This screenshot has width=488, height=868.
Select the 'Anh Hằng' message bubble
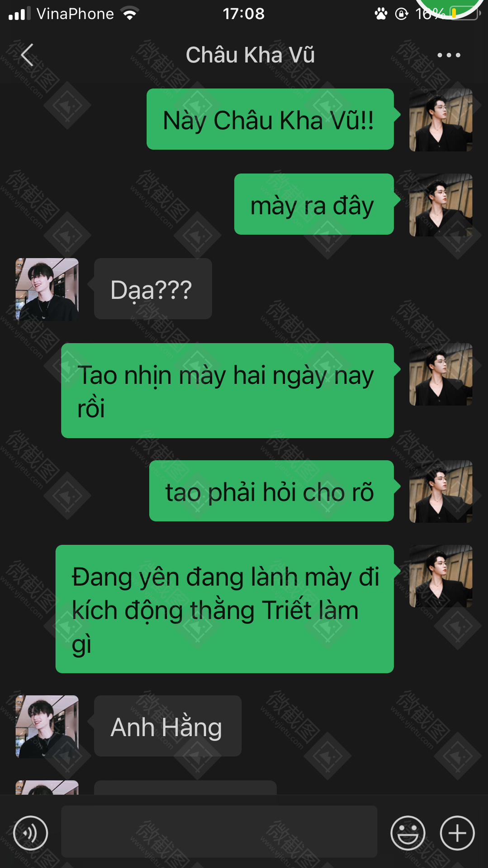coord(168,726)
